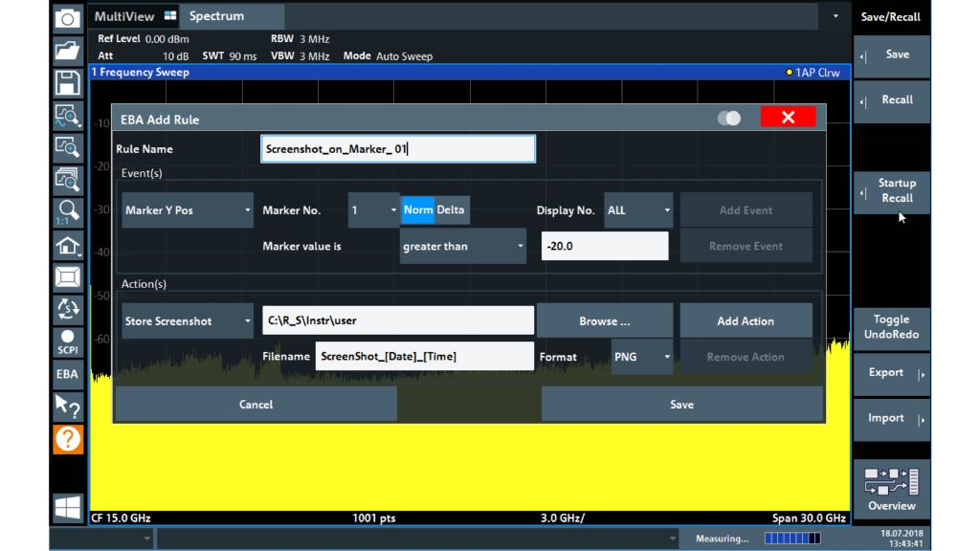Open the SCPI recorder icon
This screenshot has height=551, width=980.
(x=68, y=342)
